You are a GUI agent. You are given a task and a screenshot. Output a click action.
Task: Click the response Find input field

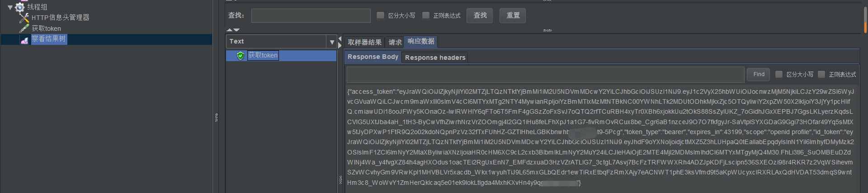click(x=545, y=74)
